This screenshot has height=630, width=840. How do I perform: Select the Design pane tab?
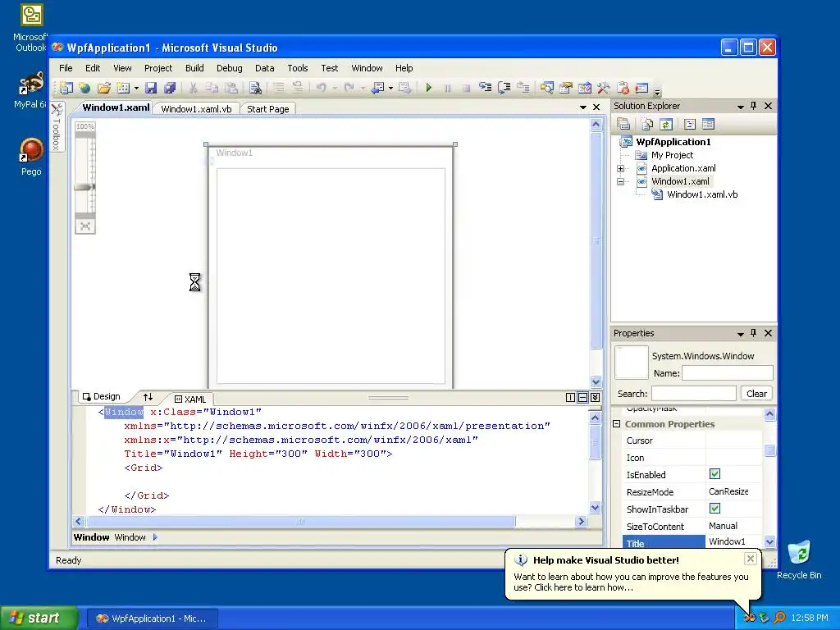101,396
